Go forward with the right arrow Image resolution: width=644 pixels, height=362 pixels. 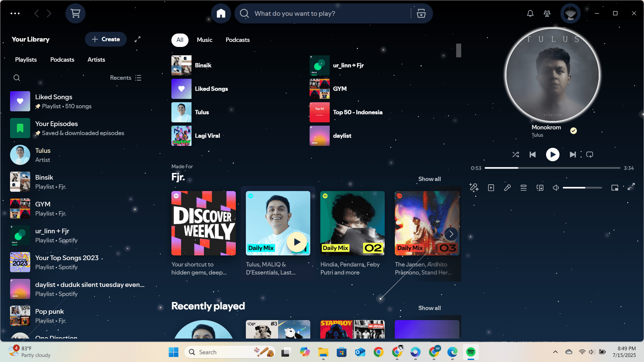coord(49,13)
